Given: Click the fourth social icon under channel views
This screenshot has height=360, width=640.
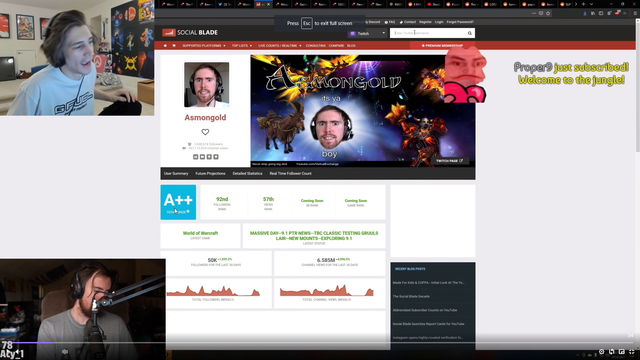Looking at the screenshot, I should pos(216,157).
